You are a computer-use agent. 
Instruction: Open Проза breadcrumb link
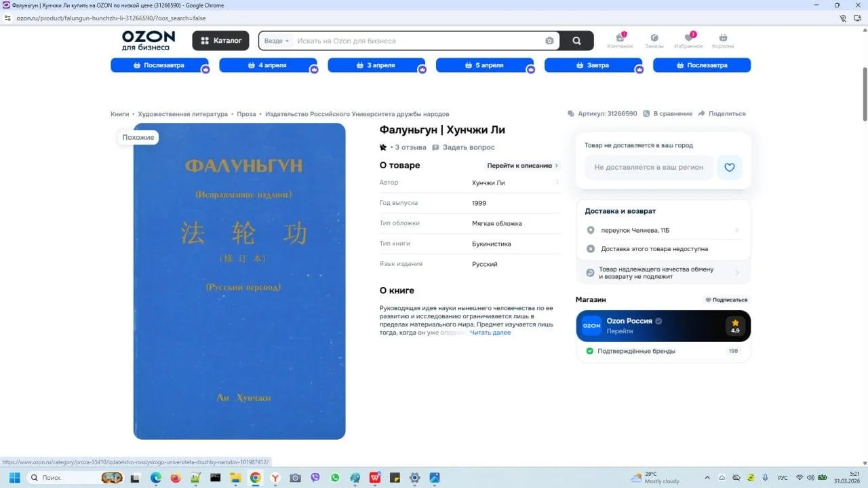tap(247, 114)
